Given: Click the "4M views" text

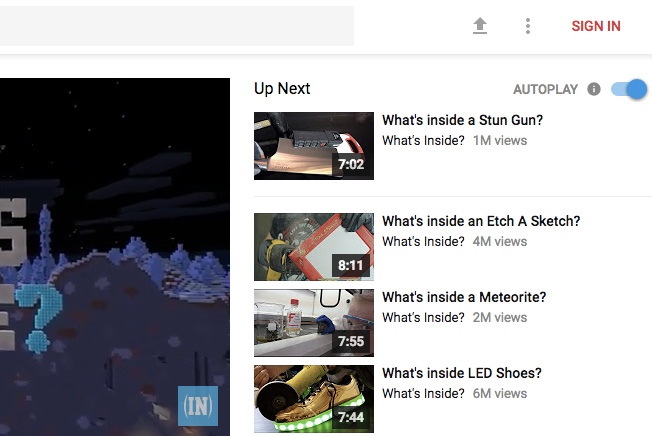Looking at the screenshot, I should tap(500, 241).
